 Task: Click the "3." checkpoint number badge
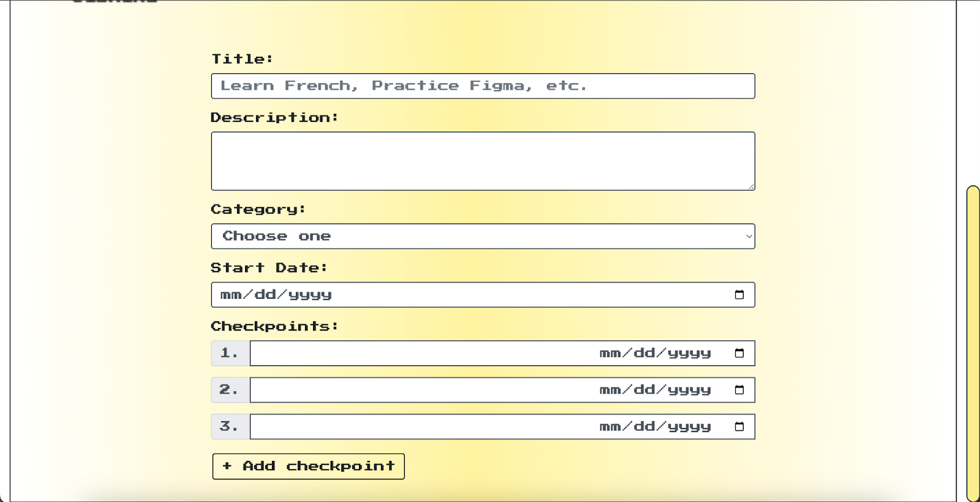coord(230,427)
